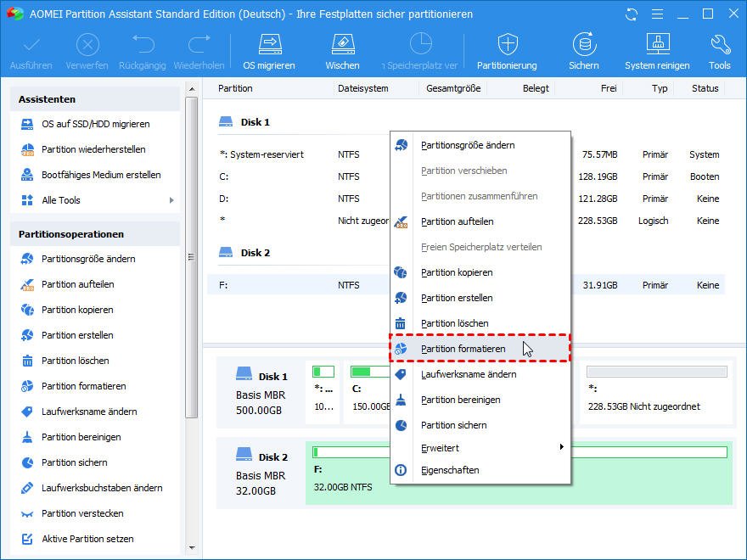
Task: Select the D: partition row in list
Action: click(466, 199)
